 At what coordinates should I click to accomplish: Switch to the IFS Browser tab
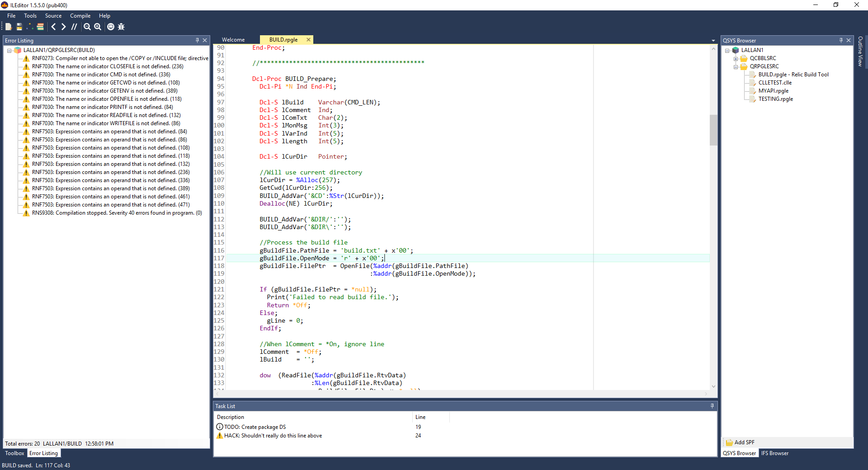(x=774, y=453)
